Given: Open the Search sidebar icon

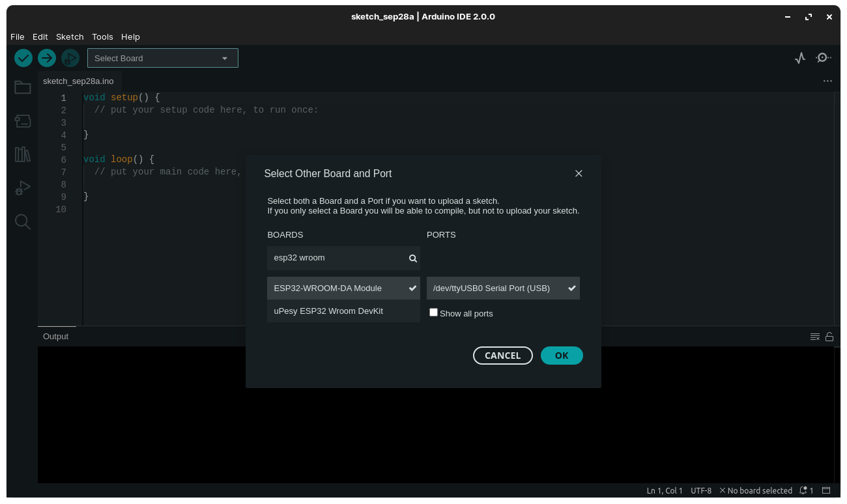Looking at the screenshot, I should tap(23, 222).
